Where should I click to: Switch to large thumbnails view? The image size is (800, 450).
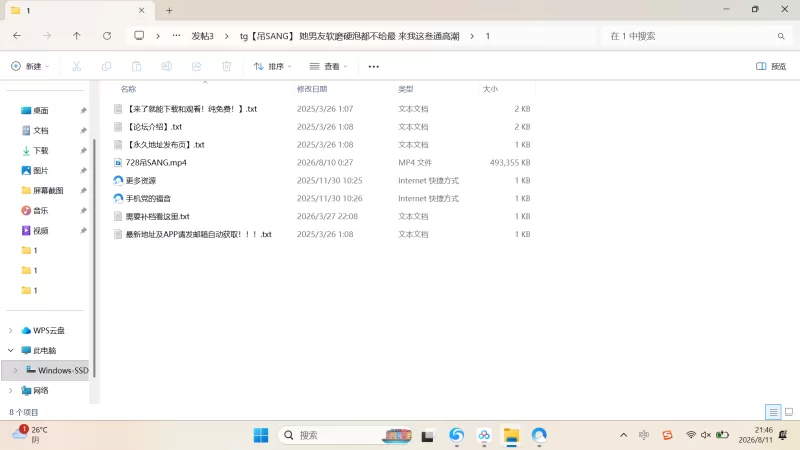point(789,412)
